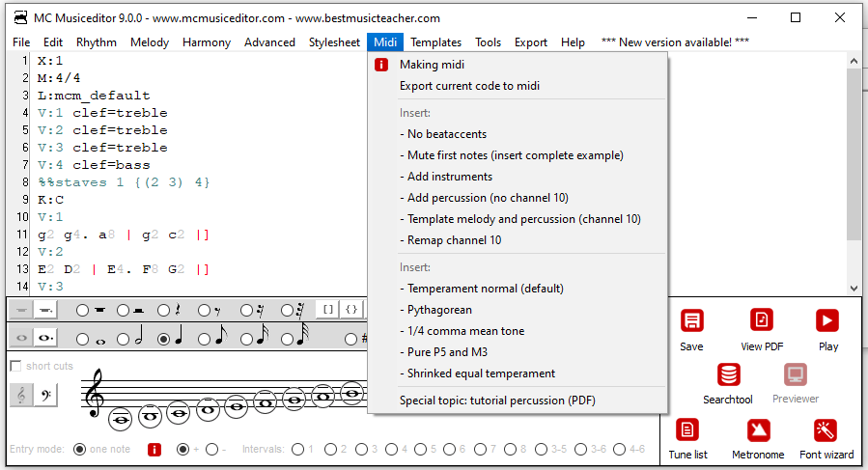Select thirty-second rest radio button
This screenshot has height=470, width=868.
pyautogui.click(x=287, y=311)
